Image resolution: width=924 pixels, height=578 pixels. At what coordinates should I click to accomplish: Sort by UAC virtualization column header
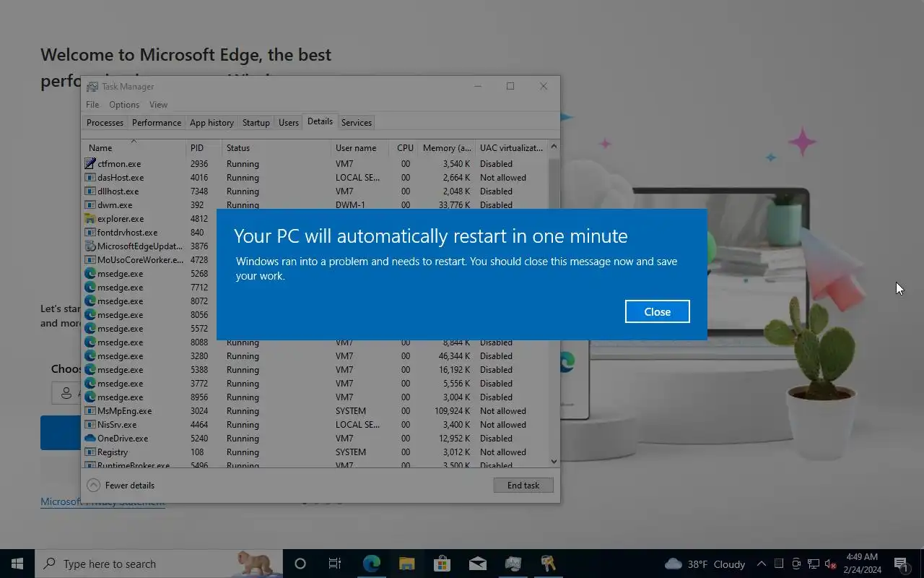pos(512,147)
